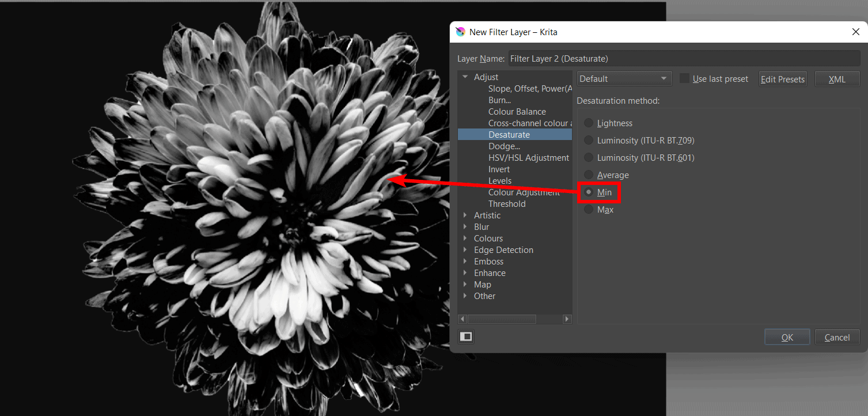The width and height of the screenshot is (868, 416).
Task: Close the New Filter Layer dialog
Action: pos(855,32)
